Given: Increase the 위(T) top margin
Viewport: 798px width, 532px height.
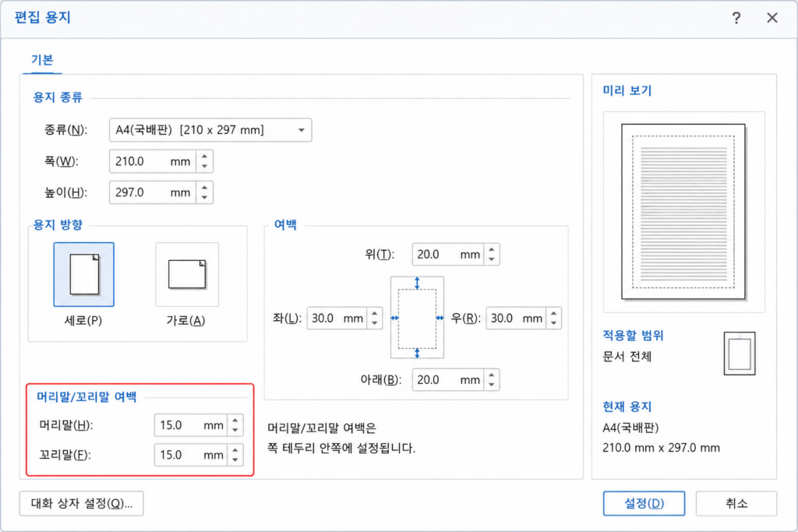Looking at the screenshot, I should 492,250.
